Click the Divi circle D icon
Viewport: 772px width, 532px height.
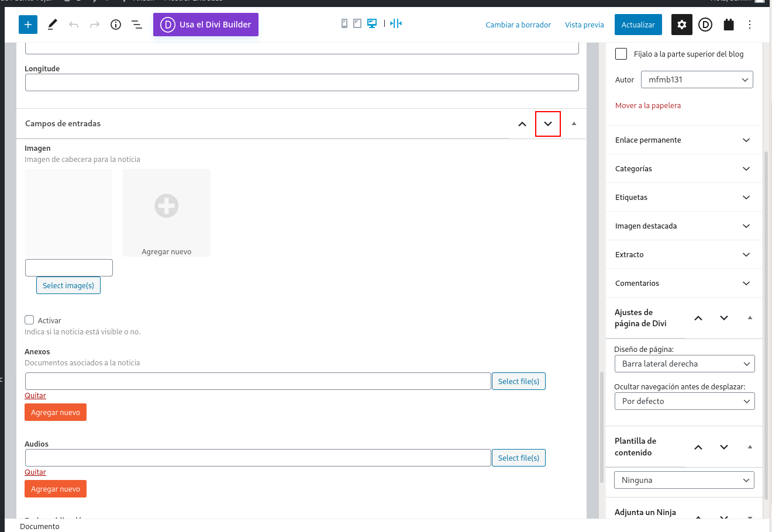[x=705, y=25]
